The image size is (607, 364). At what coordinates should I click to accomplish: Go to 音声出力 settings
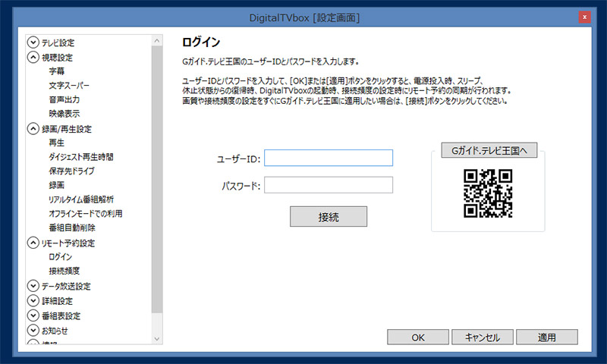pyautogui.click(x=64, y=99)
